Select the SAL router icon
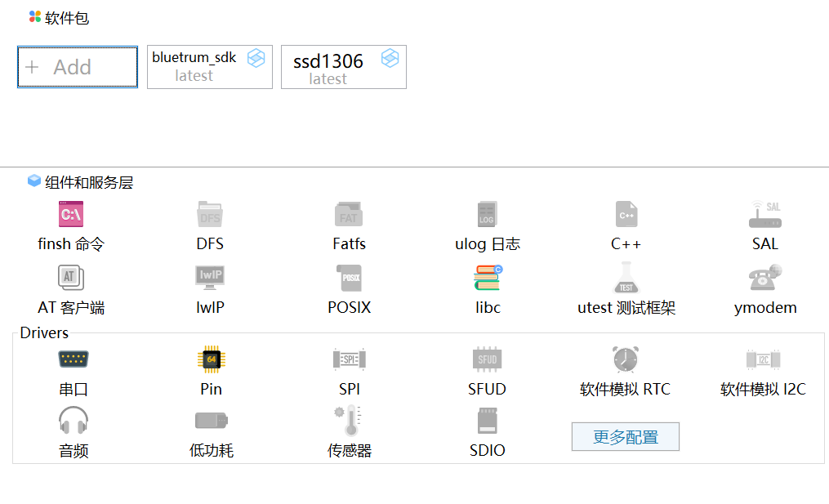 tap(765, 214)
